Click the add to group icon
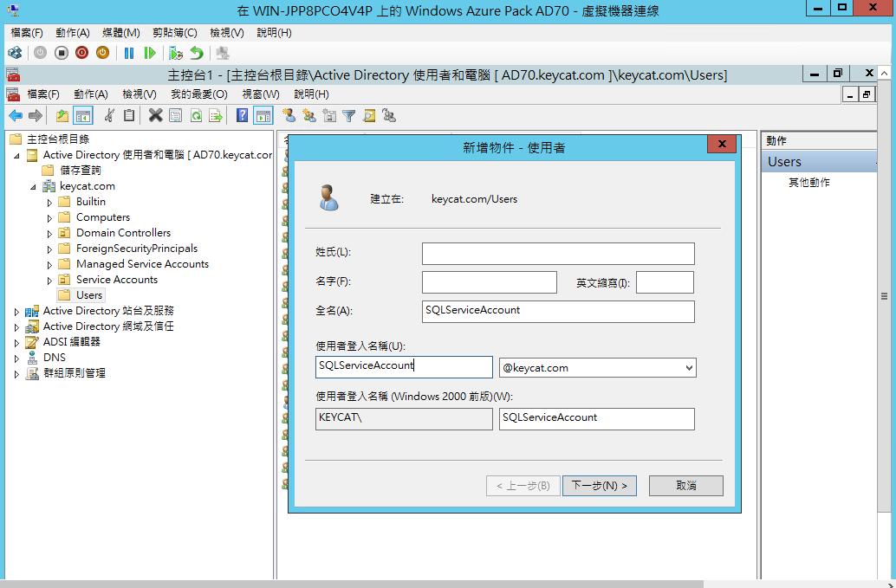896x588 pixels. pos(389,116)
